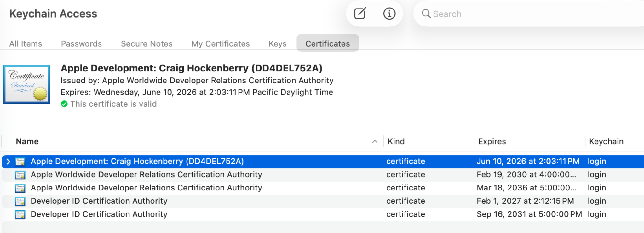Switch to the Passwords tab
This screenshot has height=233, width=644.
(x=81, y=43)
